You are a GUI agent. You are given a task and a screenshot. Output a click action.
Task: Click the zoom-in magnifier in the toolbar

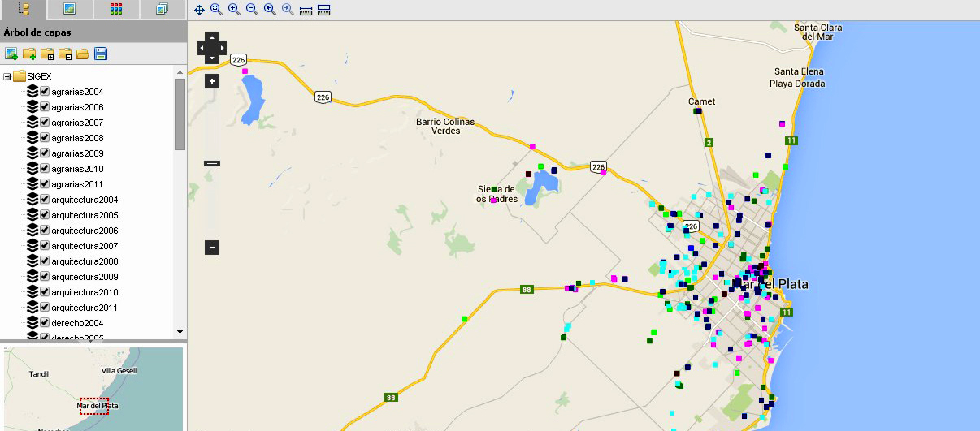(234, 10)
